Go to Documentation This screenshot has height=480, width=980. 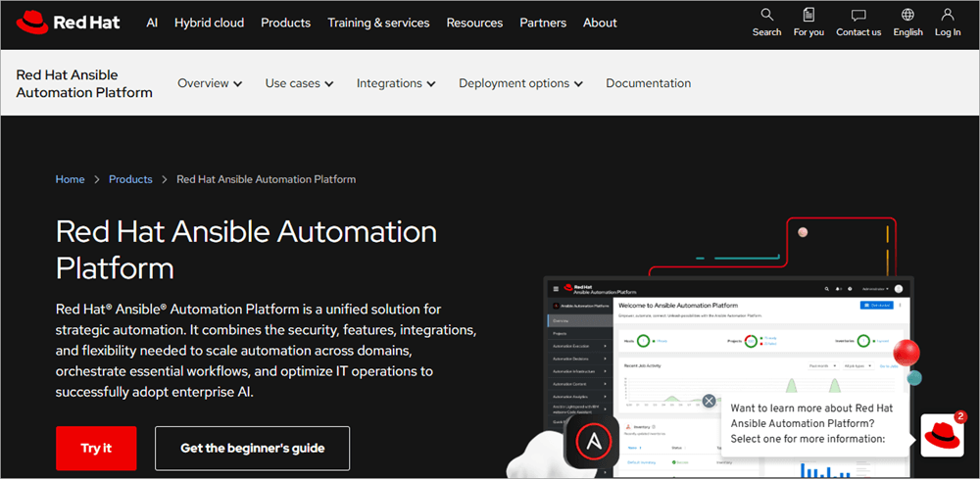point(648,83)
